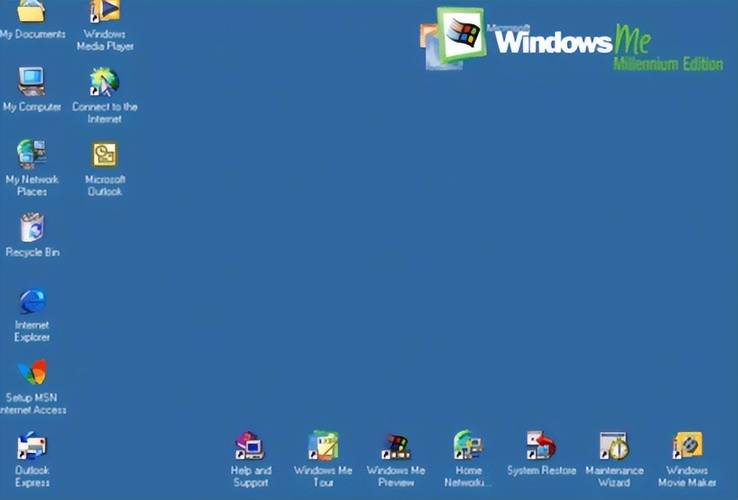Select the My Computer icon
This screenshot has height=500, width=738.
[32, 81]
